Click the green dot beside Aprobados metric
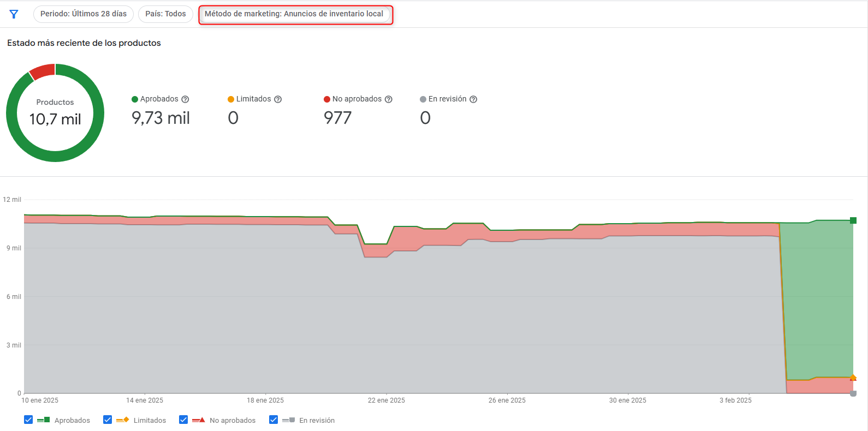This screenshot has height=431, width=868. pos(135,99)
